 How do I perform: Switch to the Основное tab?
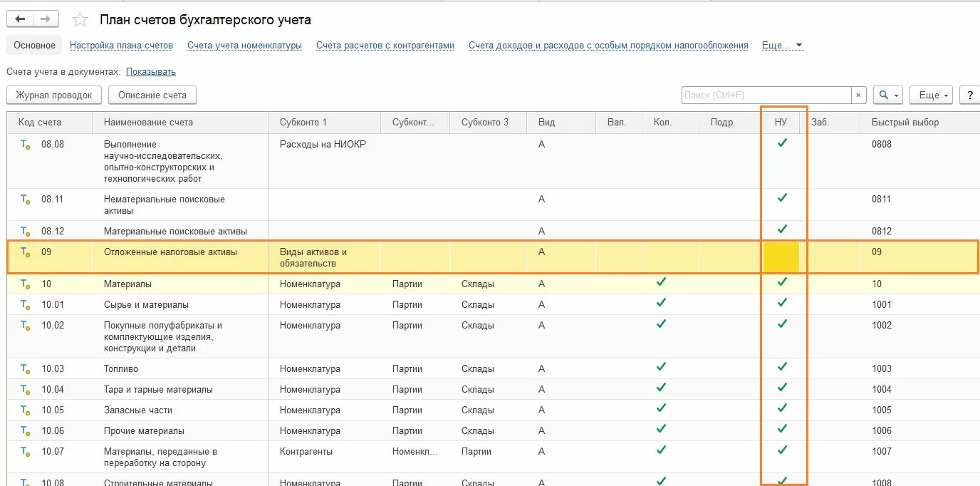tap(34, 46)
